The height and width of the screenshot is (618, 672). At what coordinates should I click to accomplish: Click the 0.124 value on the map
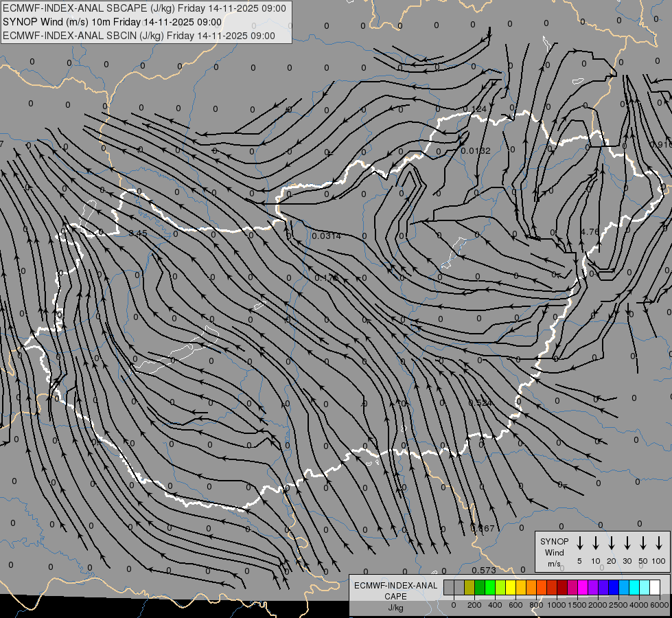(475, 109)
